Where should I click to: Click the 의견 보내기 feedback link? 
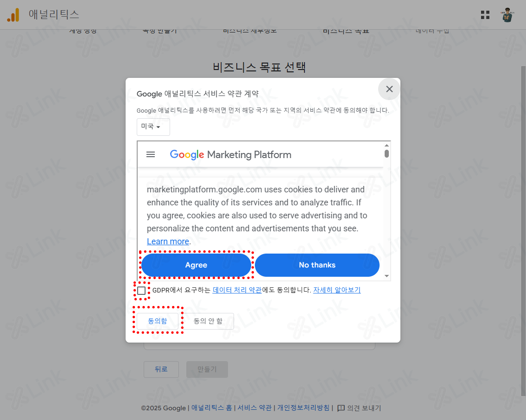[364, 408]
